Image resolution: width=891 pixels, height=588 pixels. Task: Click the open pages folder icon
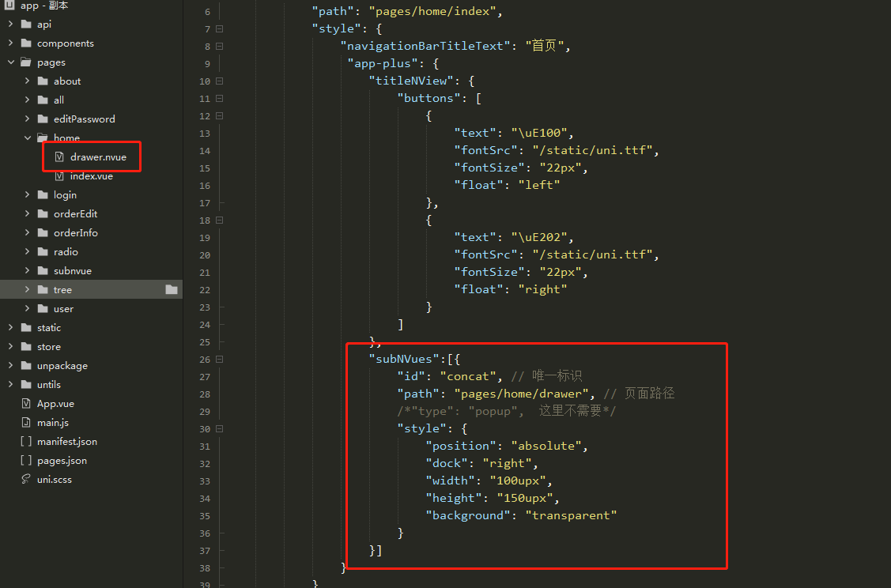[26, 62]
